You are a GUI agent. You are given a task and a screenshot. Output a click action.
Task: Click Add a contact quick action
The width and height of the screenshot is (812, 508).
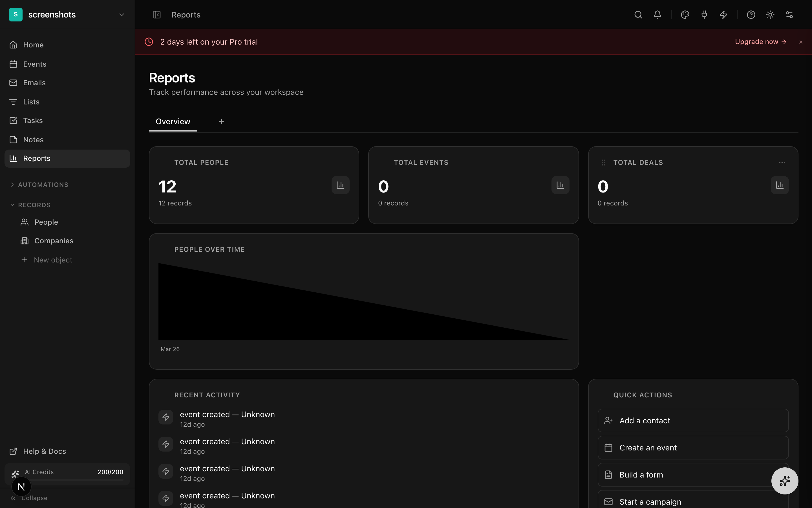point(693,421)
